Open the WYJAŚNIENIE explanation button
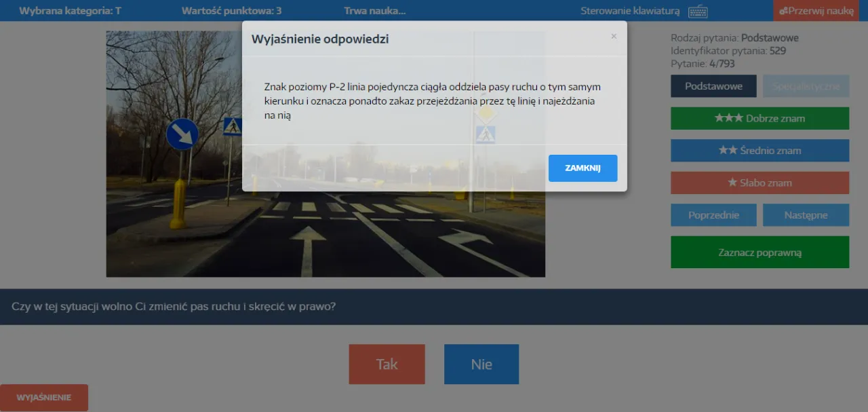Viewport: 868px width, 412px height. point(44,398)
